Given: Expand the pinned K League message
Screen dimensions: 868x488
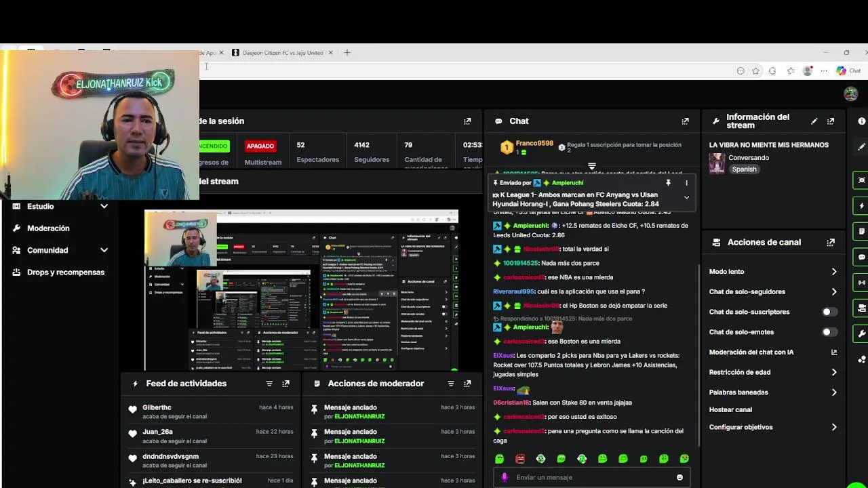Looking at the screenshot, I should [686, 197].
